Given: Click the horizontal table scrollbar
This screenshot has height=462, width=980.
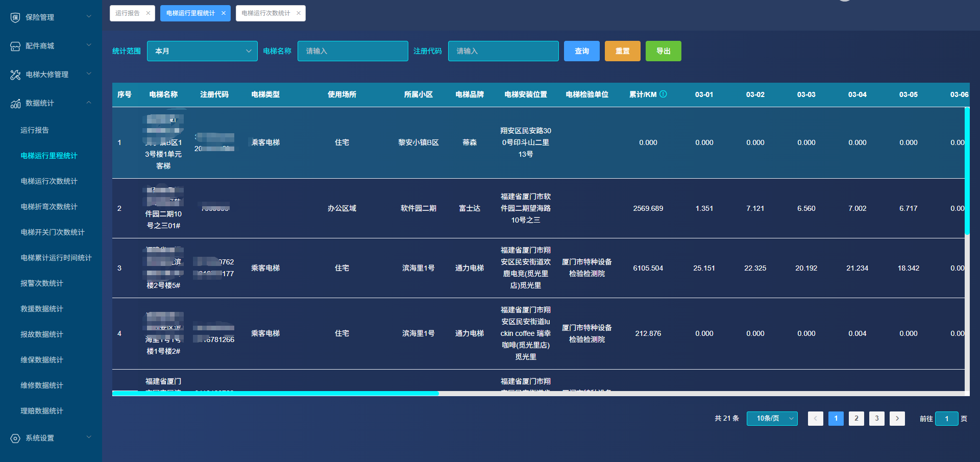Looking at the screenshot, I should (x=276, y=394).
